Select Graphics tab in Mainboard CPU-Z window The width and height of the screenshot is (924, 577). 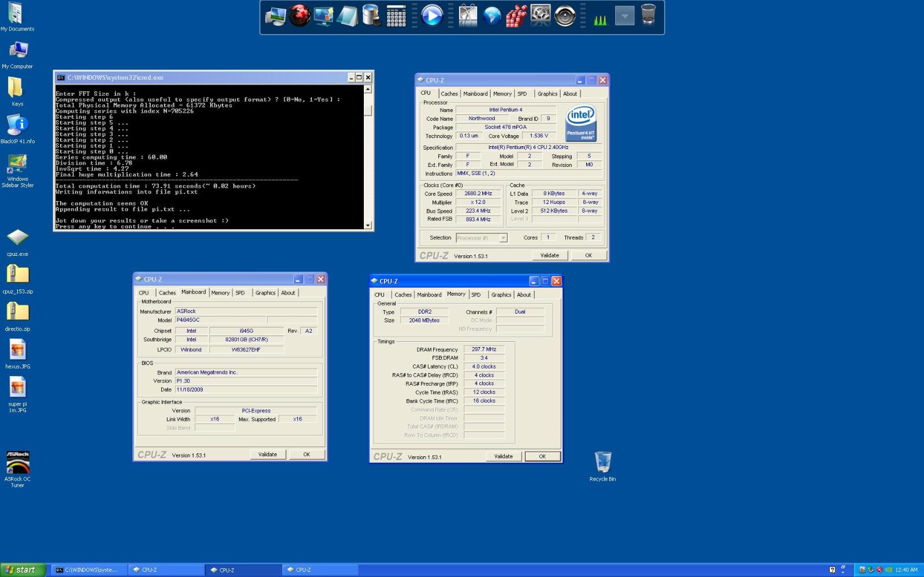(265, 293)
